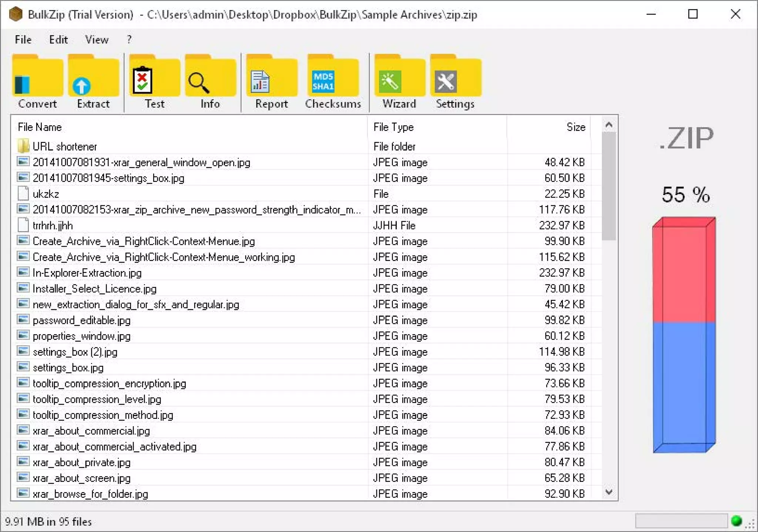Run the archive Test tool
Screen dimensions: 758x532
click(x=154, y=81)
